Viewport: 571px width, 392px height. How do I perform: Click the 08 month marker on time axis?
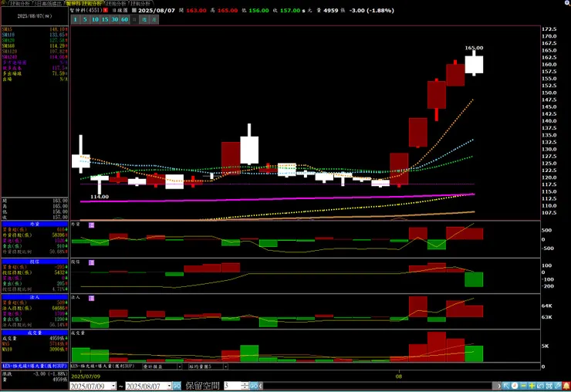399,377
